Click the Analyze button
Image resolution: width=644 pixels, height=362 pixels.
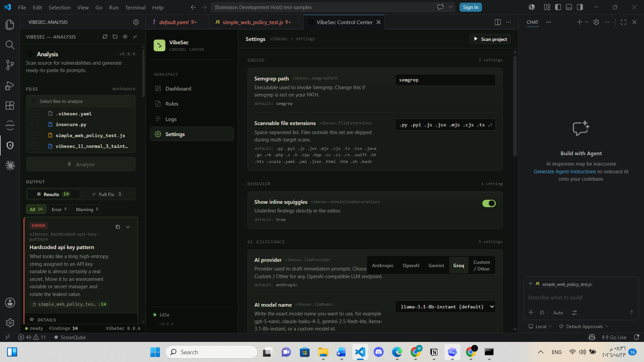point(81,164)
